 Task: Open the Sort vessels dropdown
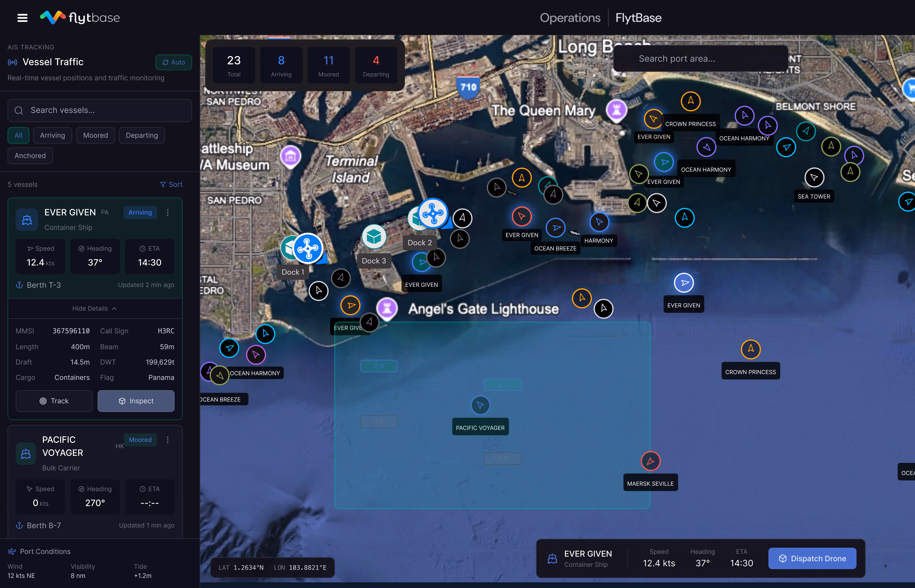point(171,184)
